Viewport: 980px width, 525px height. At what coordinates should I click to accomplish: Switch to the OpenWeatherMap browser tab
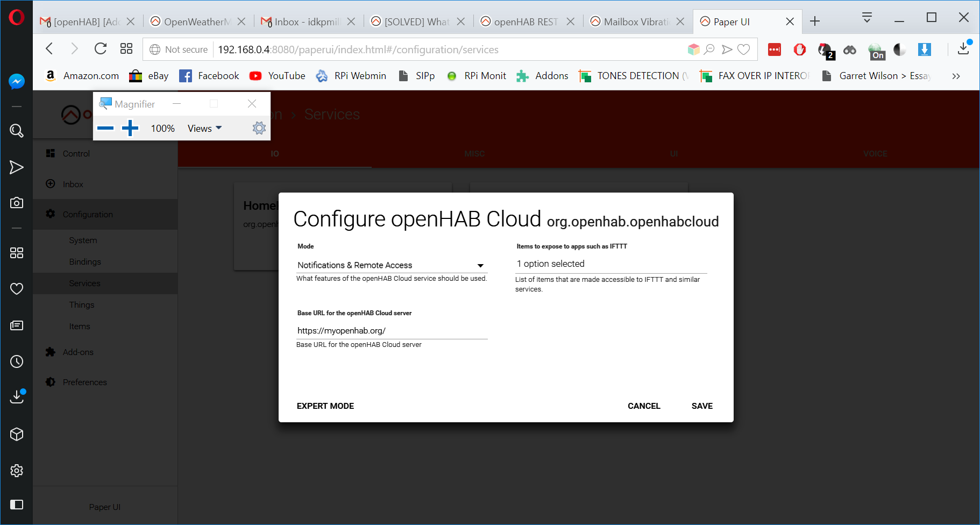pos(197,22)
